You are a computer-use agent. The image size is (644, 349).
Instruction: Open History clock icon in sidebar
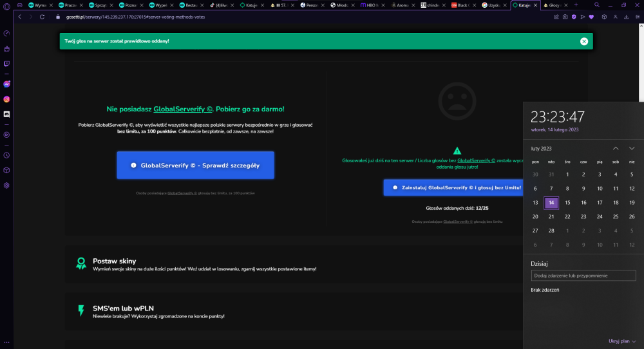tap(6, 155)
